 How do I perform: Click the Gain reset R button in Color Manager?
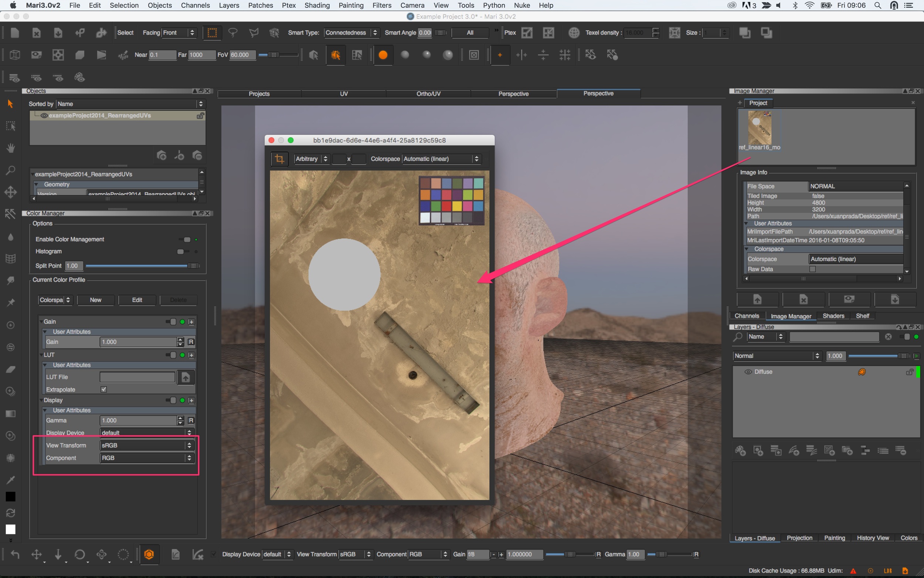point(191,342)
